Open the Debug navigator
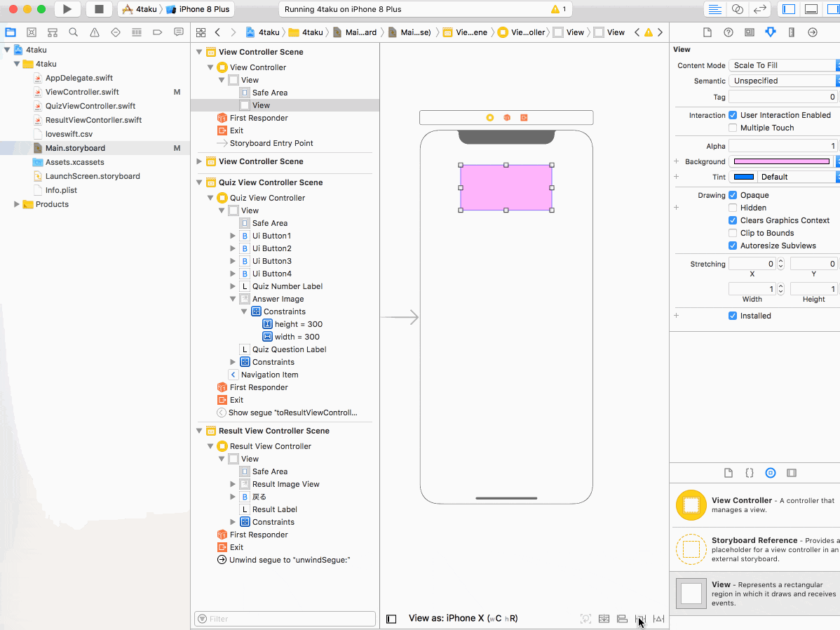This screenshot has height=630, width=840. (137, 32)
